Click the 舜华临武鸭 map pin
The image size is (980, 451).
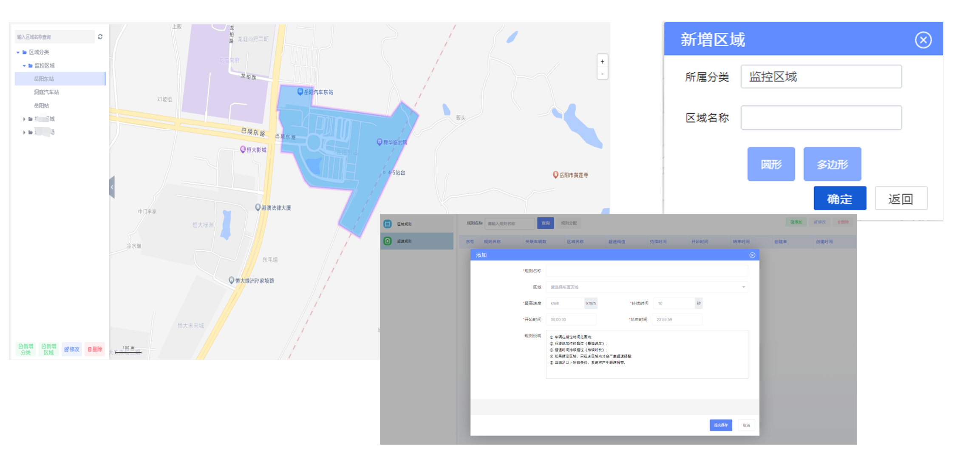click(x=379, y=142)
